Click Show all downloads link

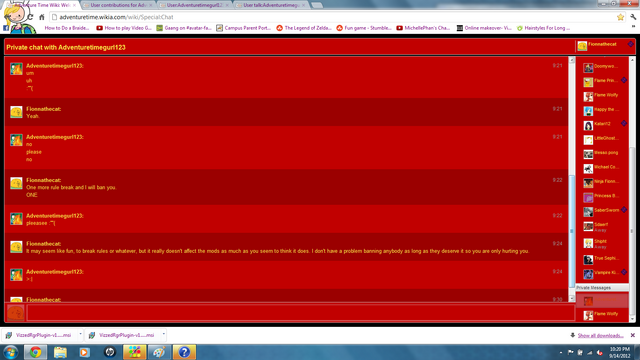[x=600, y=336]
